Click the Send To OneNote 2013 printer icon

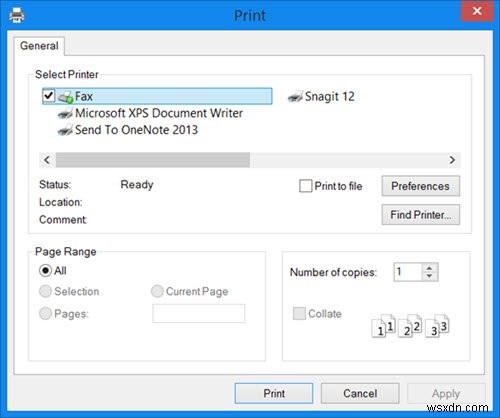[x=65, y=130]
